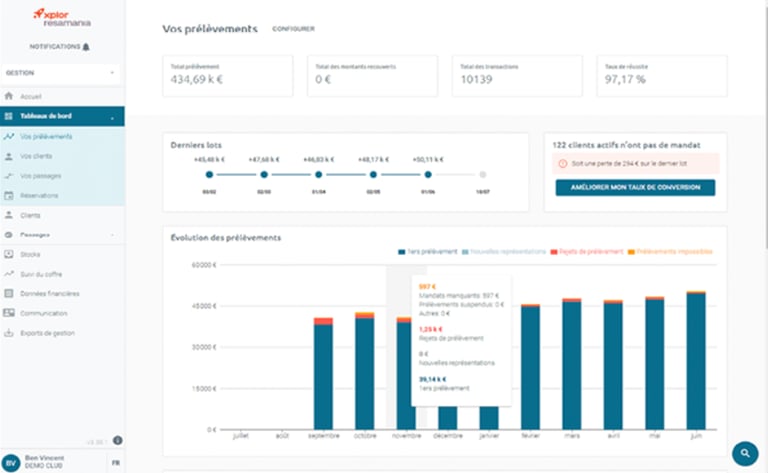Open Communication icon in sidebar

[8, 313]
